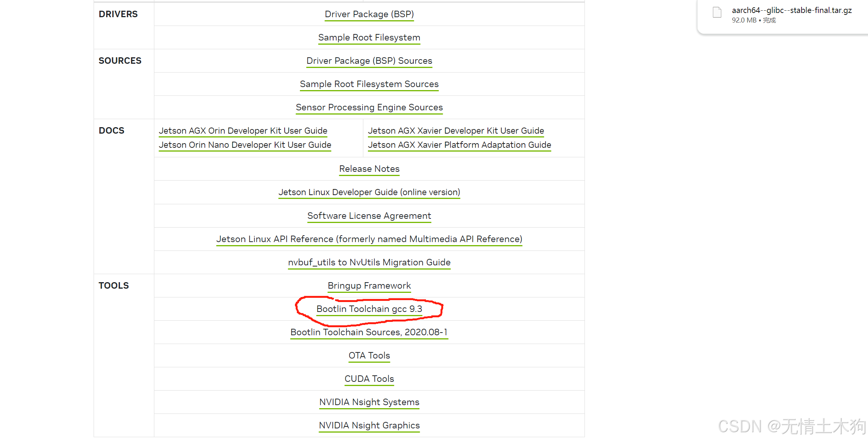The image size is (868, 441).
Task: View the Software License Agreement
Action: tap(369, 216)
